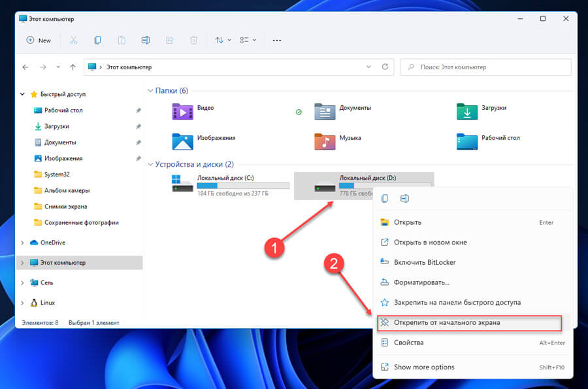Viewport: 588px width, 389px height.
Task: Choose 'Включить BitLocker' menu entry
Action: point(472,262)
